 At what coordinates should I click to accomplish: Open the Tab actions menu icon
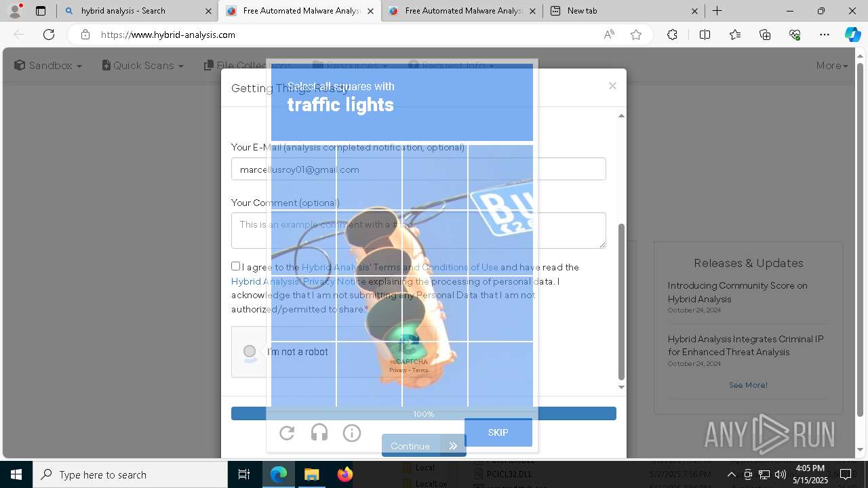pos(41,11)
